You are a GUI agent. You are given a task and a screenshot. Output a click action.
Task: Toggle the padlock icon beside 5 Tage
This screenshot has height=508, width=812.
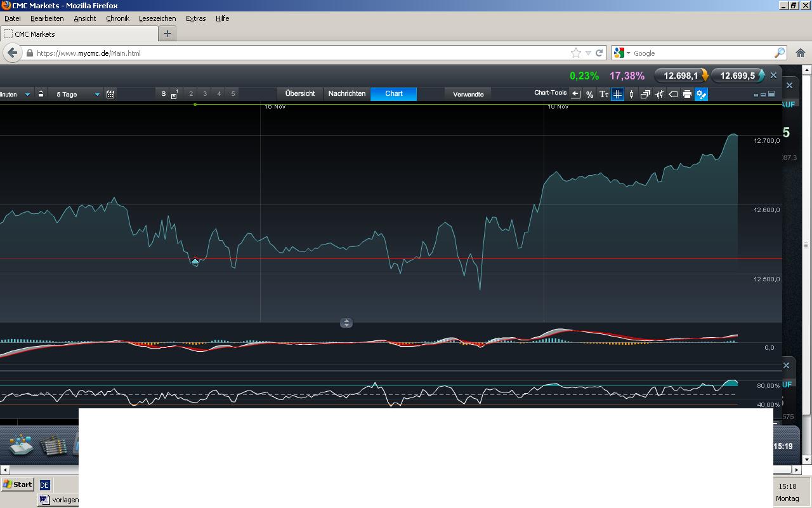[41, 94]
